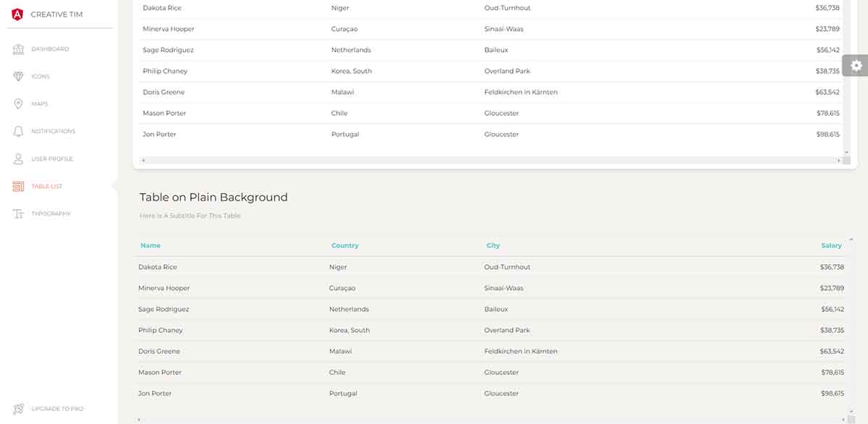This screenshot has width=868, height=424.
Task: Sort the table by the Name column
Action: [x=150, y=245]
